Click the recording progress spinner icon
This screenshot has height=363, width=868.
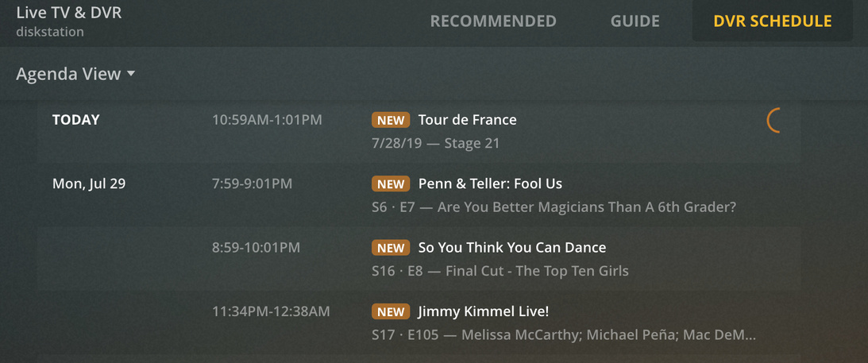click(x=774, y=120)
